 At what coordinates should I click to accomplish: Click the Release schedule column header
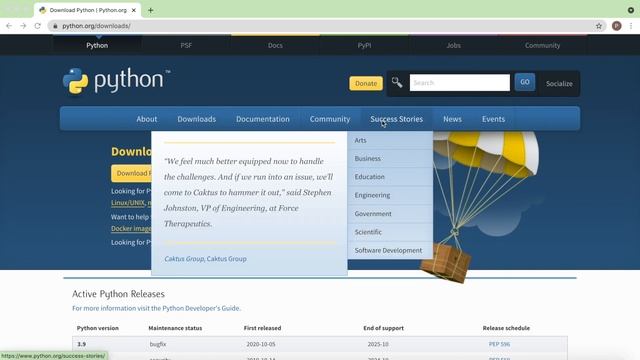click(x=506, y=328)
